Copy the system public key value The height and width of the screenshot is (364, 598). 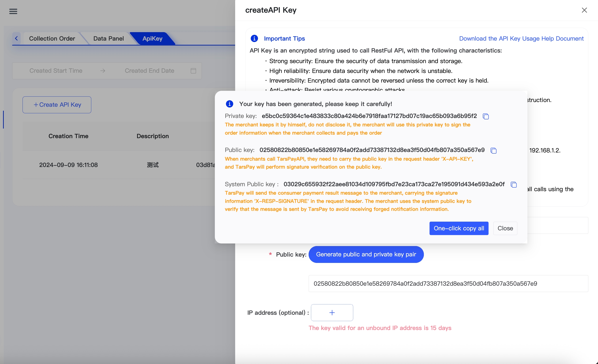[514, 185]
